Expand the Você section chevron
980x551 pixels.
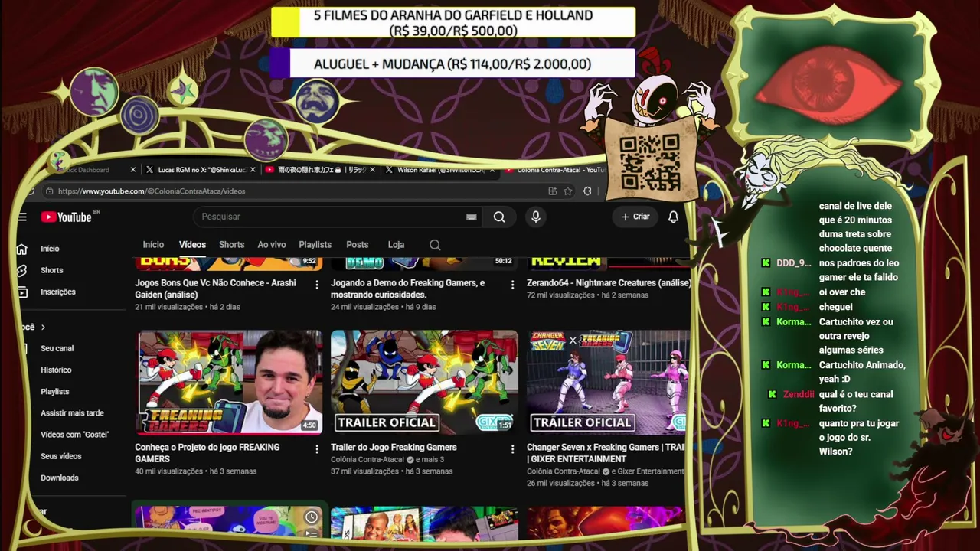(43, 328)
